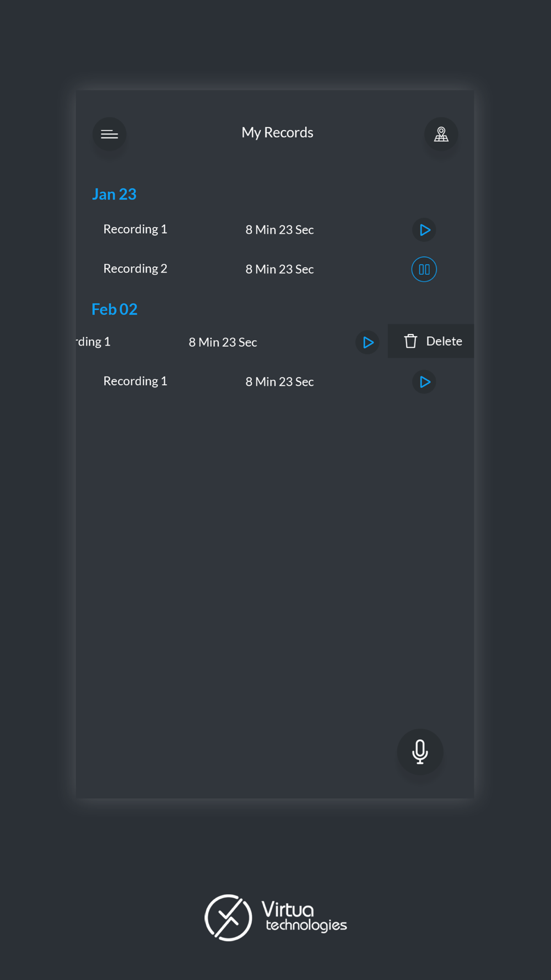Click the partially hidden 'ding 1' recording name
Viewport: 551px width, 980px height.
(93, 342)
